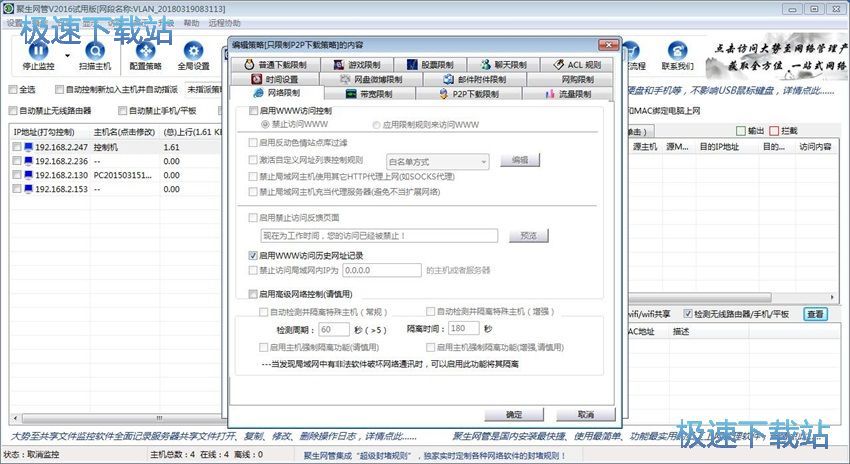The width and height of the screenshot is (850, 464).
Task: Cancel the dialog with 取消 button
Action: coord(586,414)
